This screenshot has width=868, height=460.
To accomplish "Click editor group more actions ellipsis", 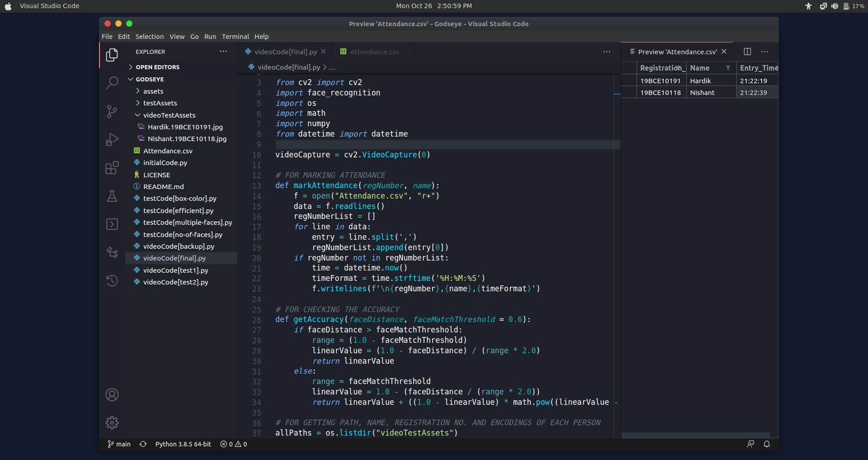I will [x=607, y=52].
